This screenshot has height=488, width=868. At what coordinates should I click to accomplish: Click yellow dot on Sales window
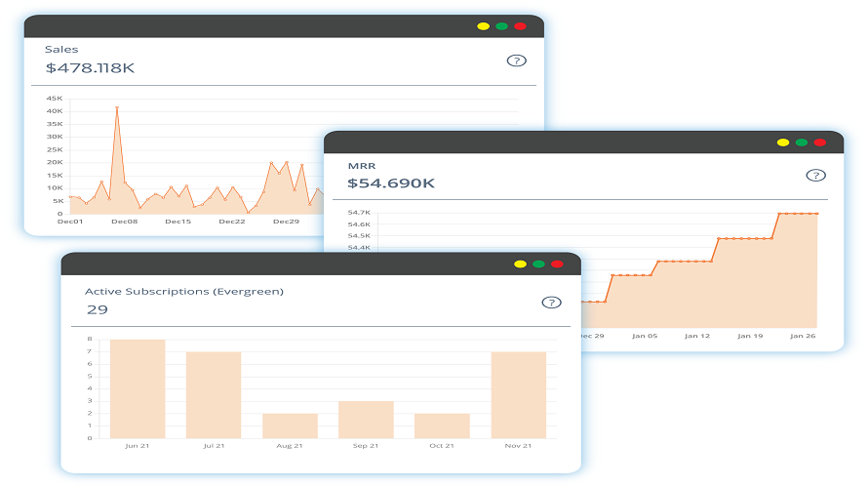(x=484, y=26)
